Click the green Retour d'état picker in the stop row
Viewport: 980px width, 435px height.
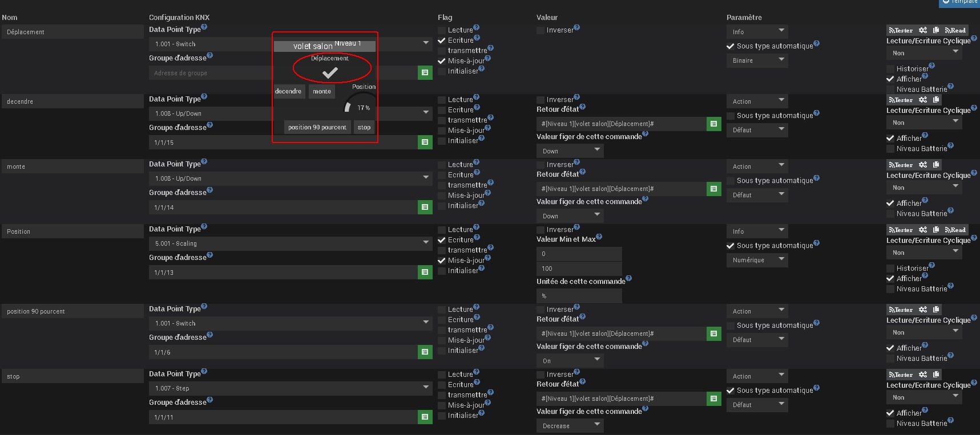pyautogui.click(x=713, y=399)
